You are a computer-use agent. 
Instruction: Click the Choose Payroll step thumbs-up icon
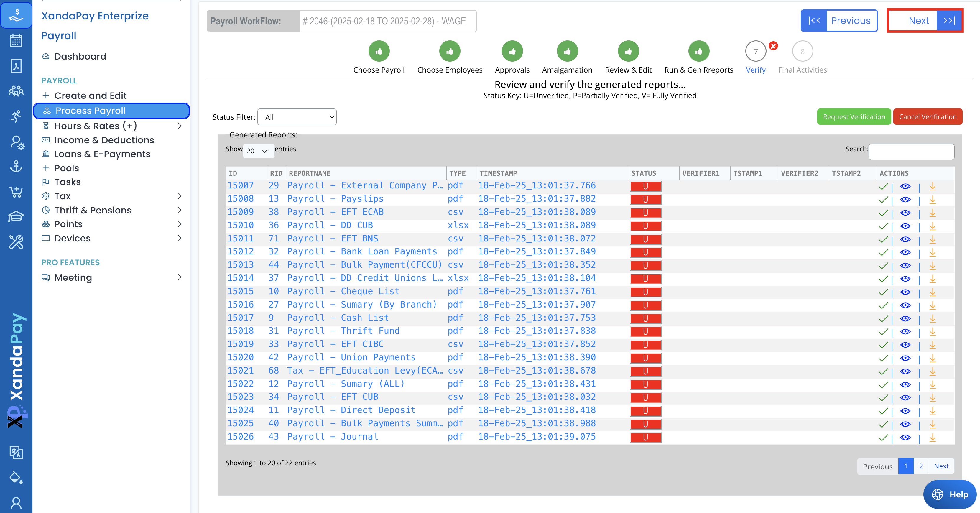tap(379, 51)
